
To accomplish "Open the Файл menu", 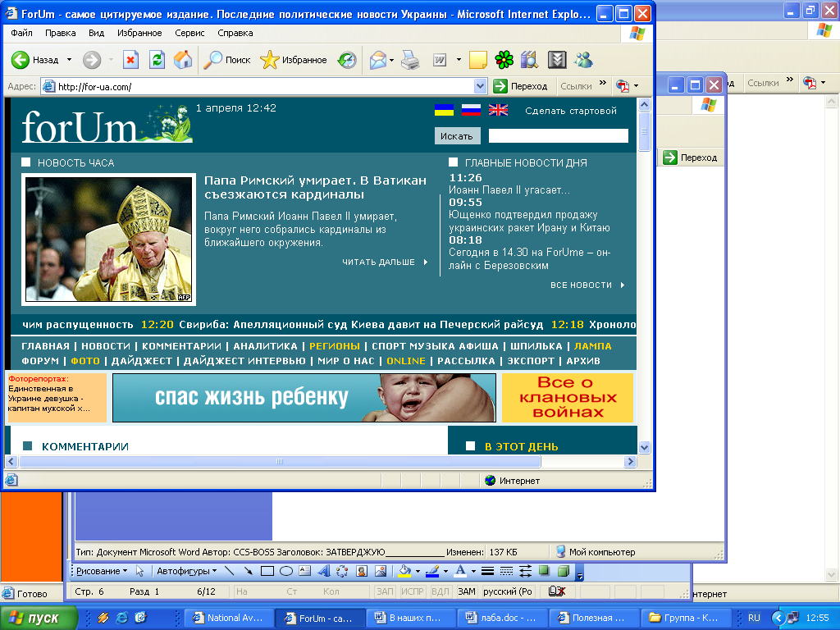I will point(21,33).
